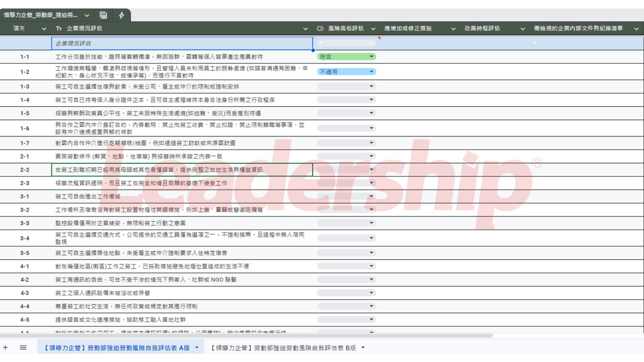Select the row 2-2 description cell

181,170
